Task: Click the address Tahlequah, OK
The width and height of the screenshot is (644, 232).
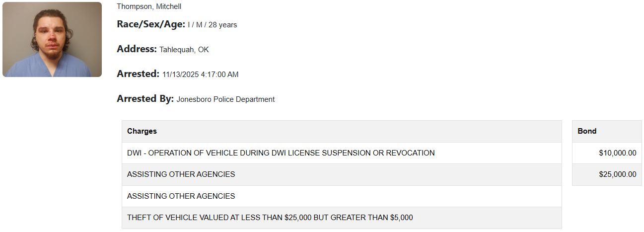Action: coord(184,50)
